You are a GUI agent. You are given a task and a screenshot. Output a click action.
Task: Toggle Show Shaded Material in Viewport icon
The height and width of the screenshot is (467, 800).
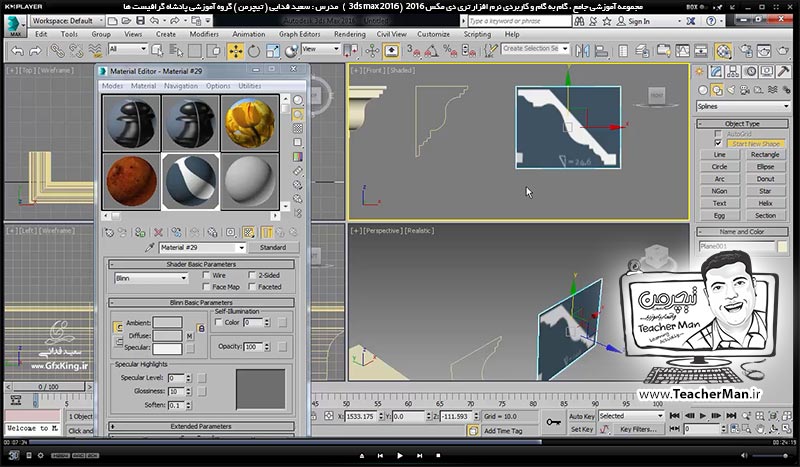coord(248,233)
